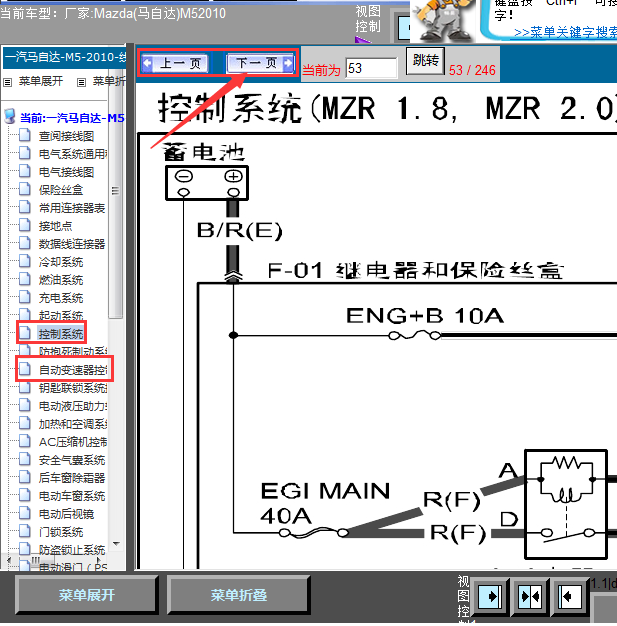The width and height of the screenshot is (617, 626).
Task: Select the 一汽马自达-M5-2010 tab header
Action: point(65,57)
